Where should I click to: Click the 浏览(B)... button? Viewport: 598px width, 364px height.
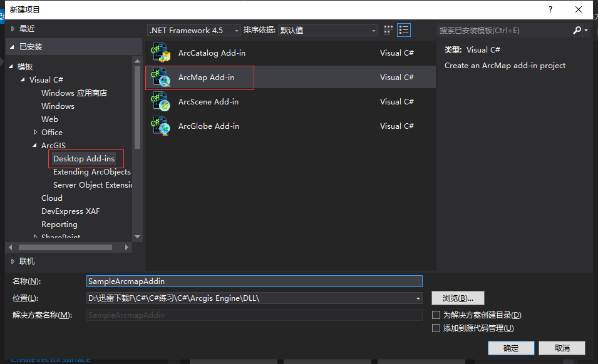point(458,298)
